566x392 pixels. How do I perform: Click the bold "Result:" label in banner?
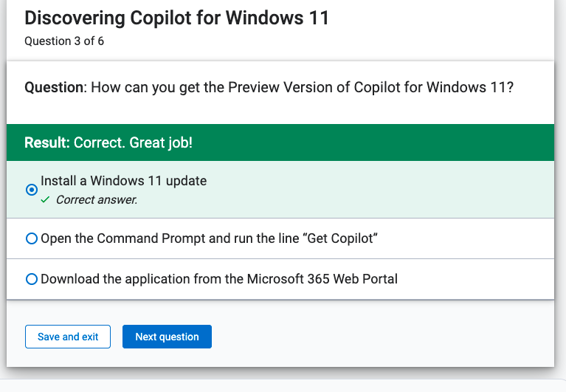coord(47,142)
